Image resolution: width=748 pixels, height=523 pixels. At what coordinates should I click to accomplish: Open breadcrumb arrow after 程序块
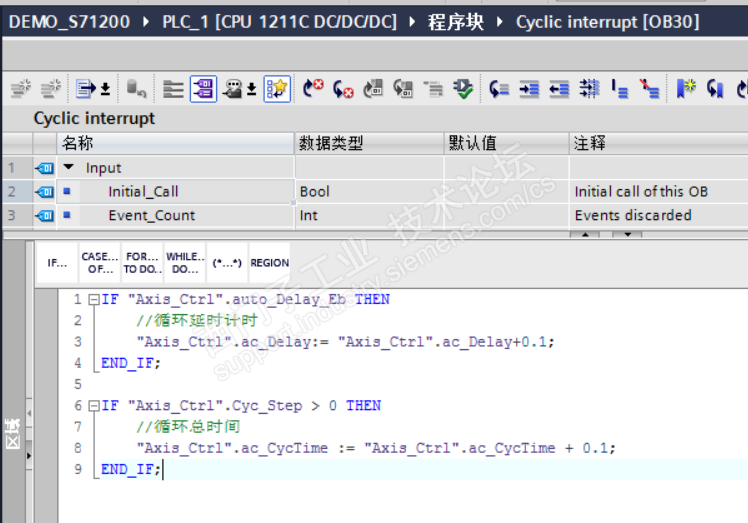tap(499, 22)
